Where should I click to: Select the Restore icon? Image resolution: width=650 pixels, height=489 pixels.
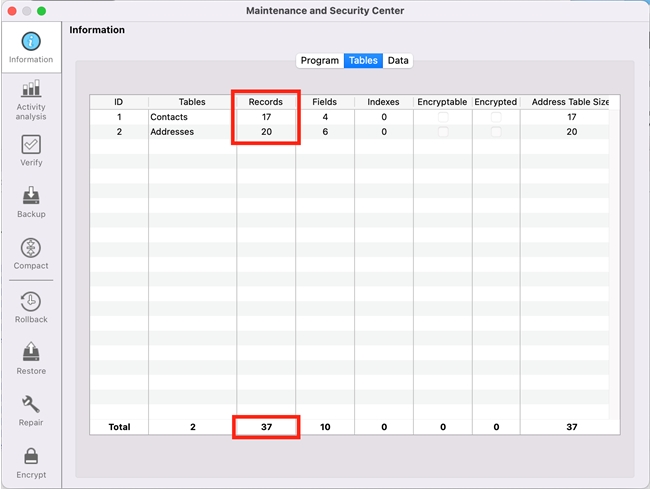[x=31, y=358]
